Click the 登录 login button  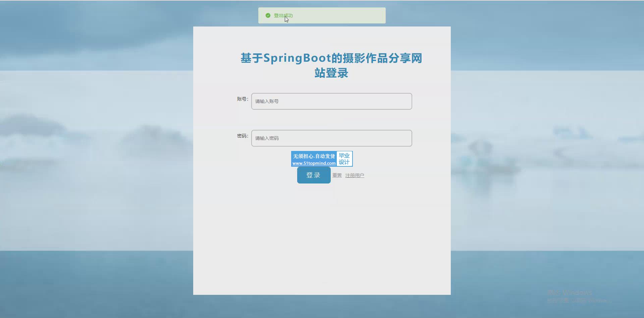tap(314, 175)
